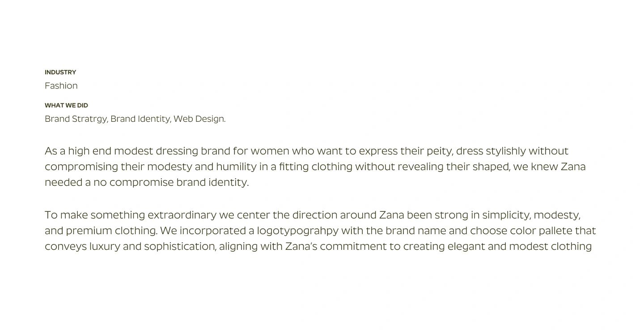Click the phrase 'revealing their shaped'
This screenshot has width=644, height=330.
pyautogui.click(x=453, y=167)
